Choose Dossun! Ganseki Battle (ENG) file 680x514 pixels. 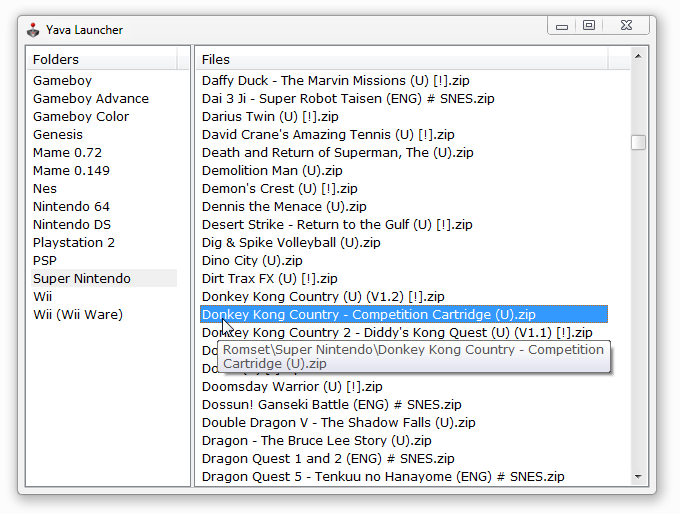point(331,405)
